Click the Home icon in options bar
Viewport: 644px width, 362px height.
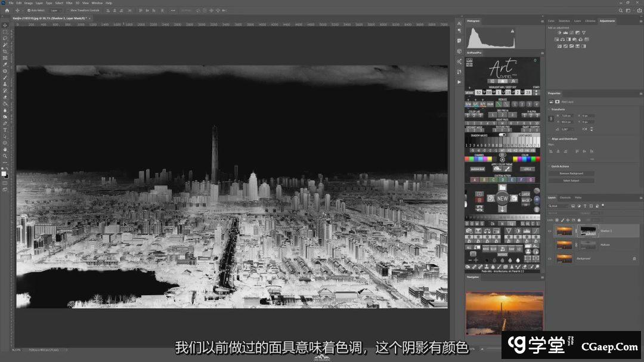6,10
